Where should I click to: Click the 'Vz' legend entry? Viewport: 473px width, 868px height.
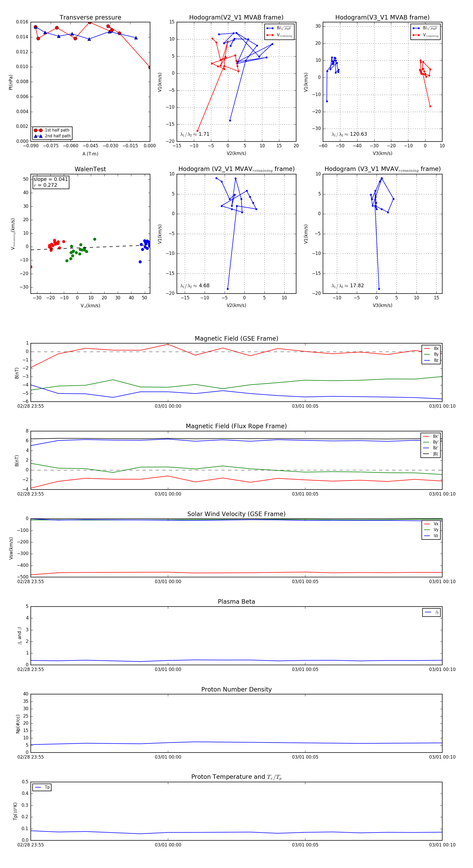[x=431, y=536]
